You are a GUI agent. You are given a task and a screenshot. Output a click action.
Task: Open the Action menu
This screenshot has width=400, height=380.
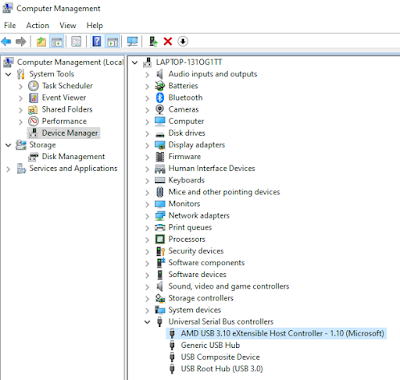38,25
